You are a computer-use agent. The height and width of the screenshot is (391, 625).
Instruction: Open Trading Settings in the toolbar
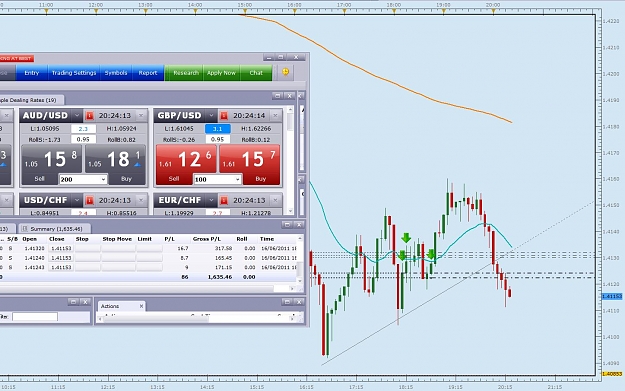74,73
